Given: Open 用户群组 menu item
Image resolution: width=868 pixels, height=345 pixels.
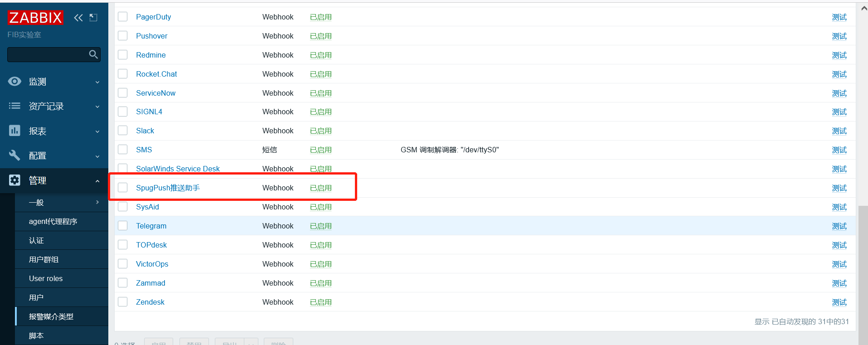Looking at the screenshot, I should pos(62,259).
